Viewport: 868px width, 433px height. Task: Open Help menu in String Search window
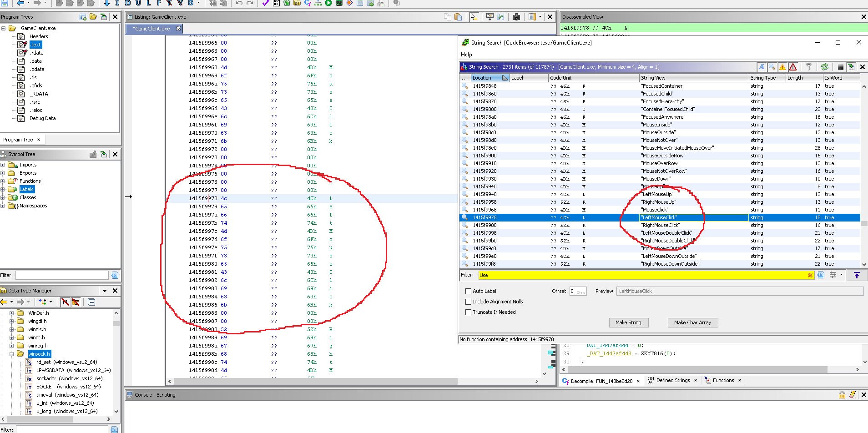pos(466,55)
